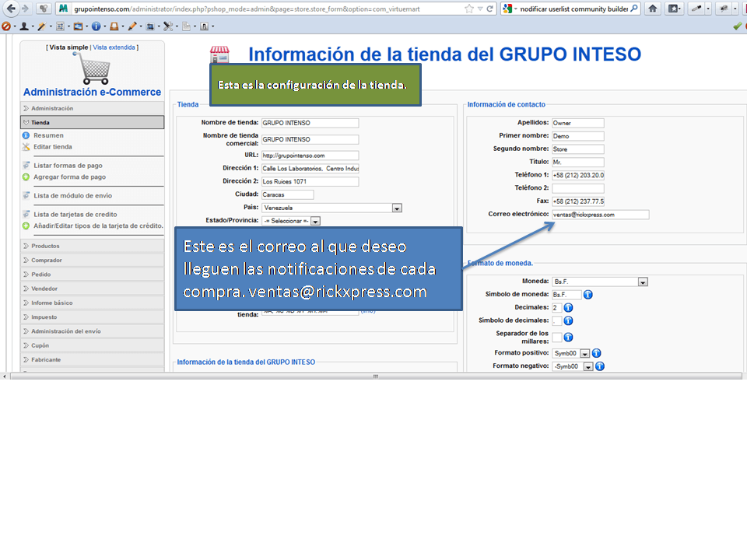Open the Administración sidebar section
747x560 pixels.
coord(93,109)
